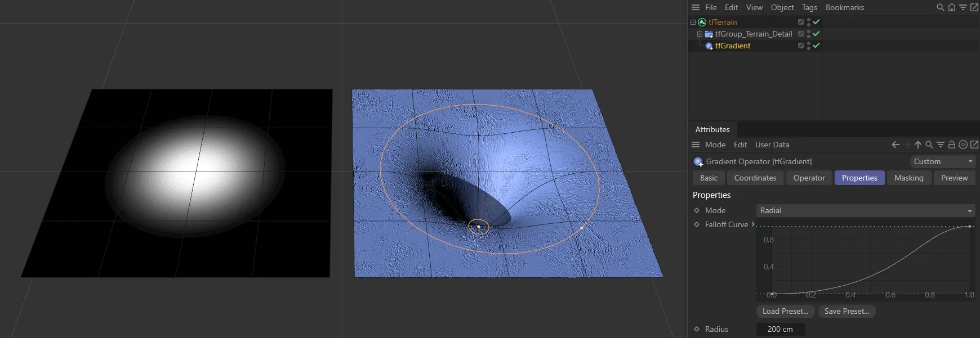
Task: Toggle visibility dots for tfGroup_Terrain_Detail
Action: 809,34
